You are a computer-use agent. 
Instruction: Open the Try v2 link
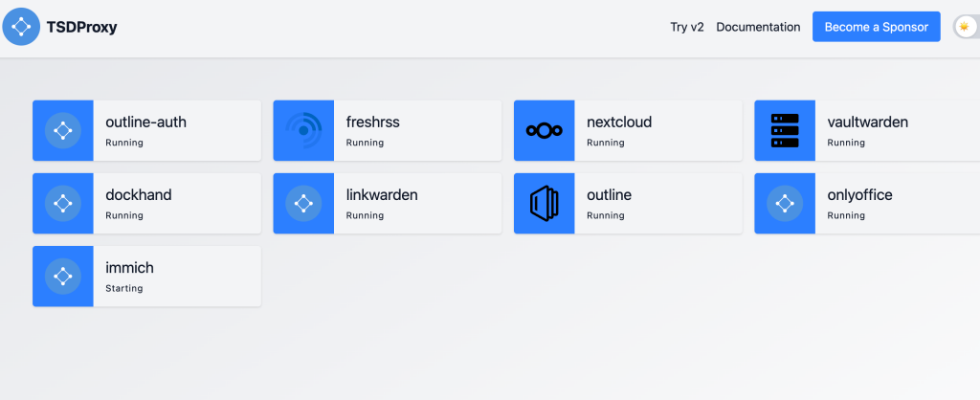pos(686,27)
